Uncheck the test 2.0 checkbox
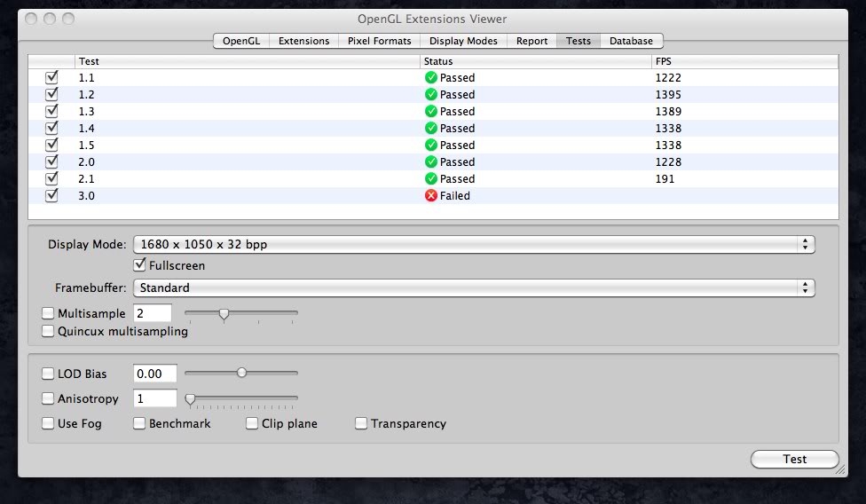Image resolution: width=866 pixels, height=504 pixels. point(51,161)
